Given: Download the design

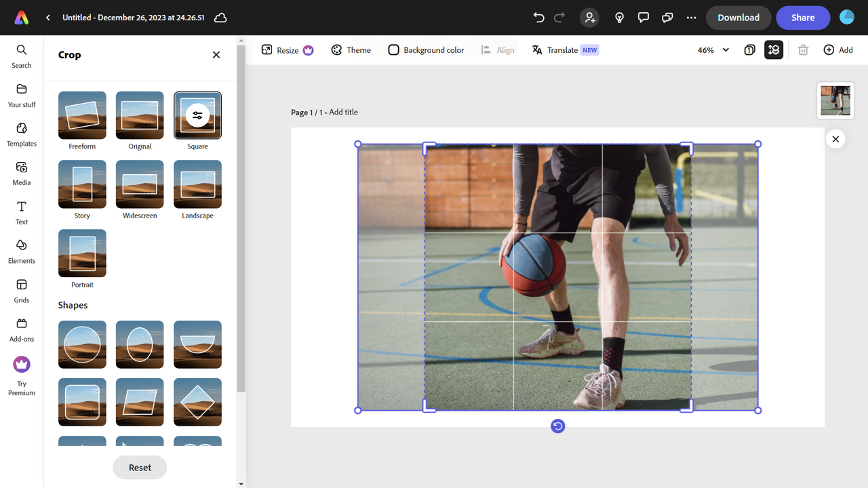Looking at the screenshot, I should [738, 18].
